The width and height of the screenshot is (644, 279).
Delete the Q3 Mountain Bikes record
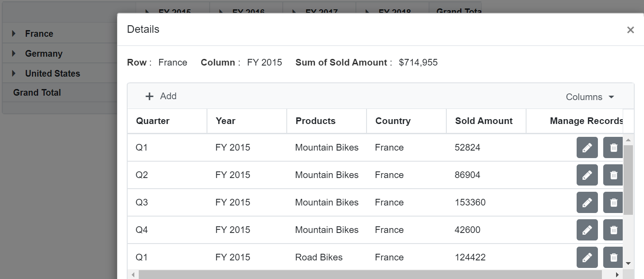click(613, 202)
